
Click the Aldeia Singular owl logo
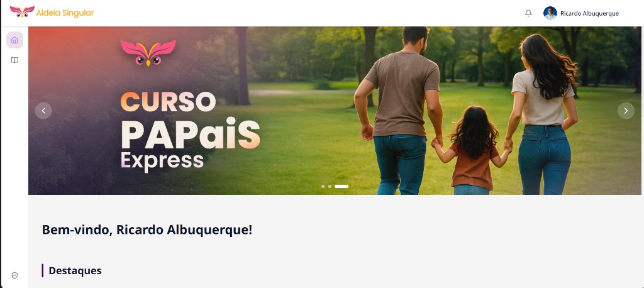pyautogui.click(x=22, y=11)
